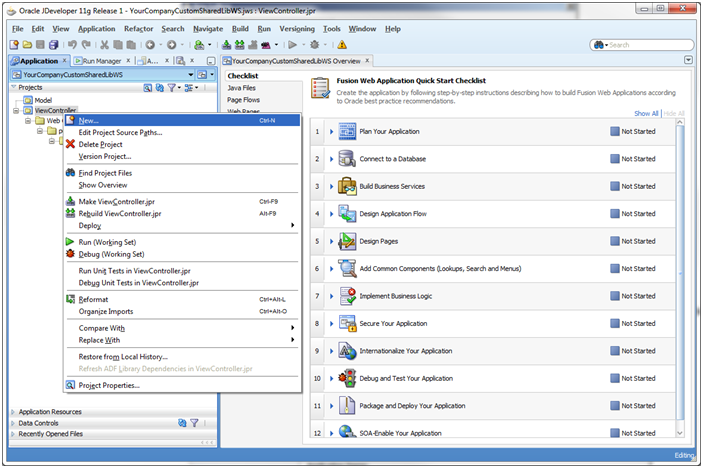Click the Data Controls refresh icon

tap(182, 423)
